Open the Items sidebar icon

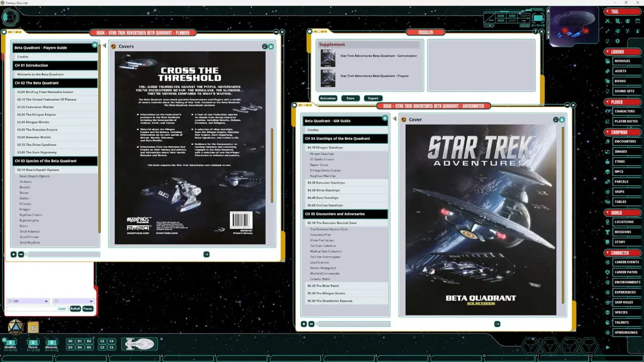[608, 161]
